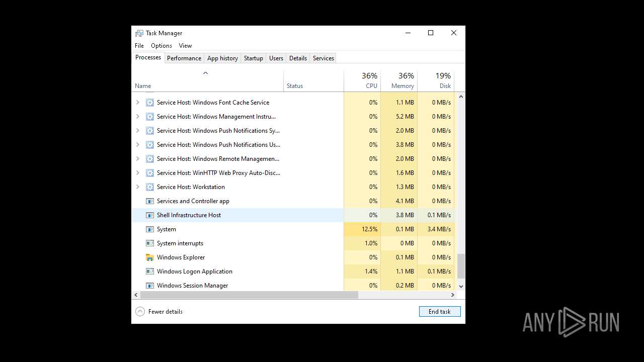Click the vertical scrollbar thumb
Viewport: 644px width, 362px height.
coord(461,266)
